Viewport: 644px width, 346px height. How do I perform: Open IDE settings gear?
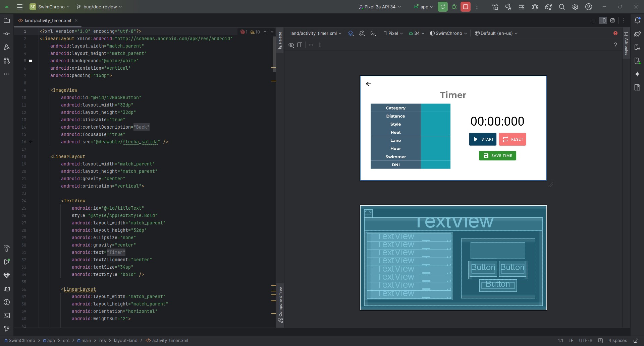(575, 7)
